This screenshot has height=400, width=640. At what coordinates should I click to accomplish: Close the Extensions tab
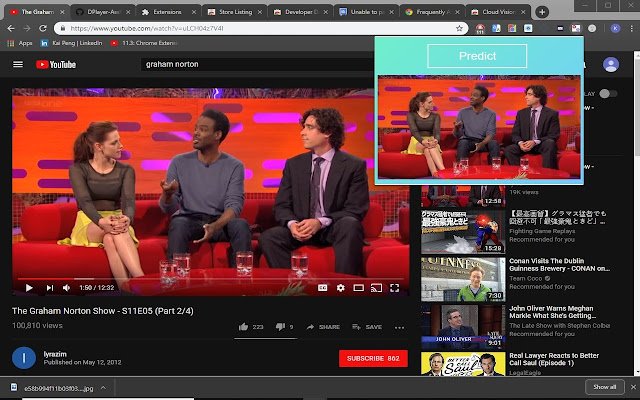coord(194,12)
